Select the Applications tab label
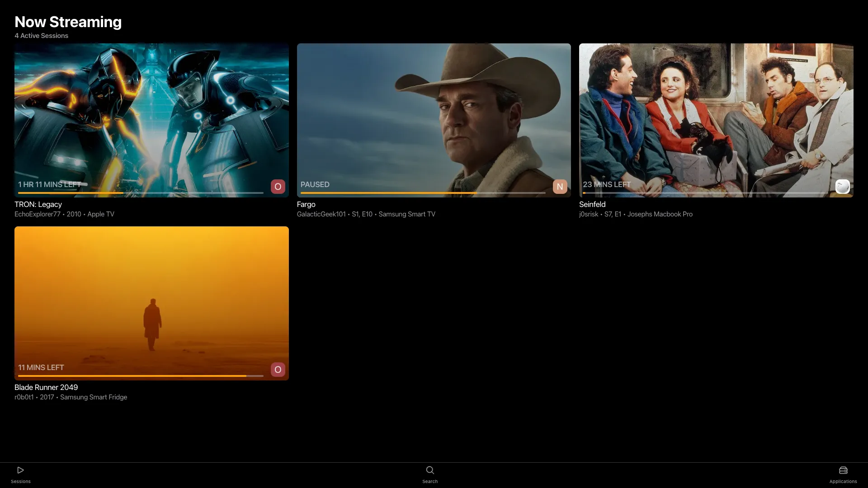This screenshot has height=488, width=868. pyautogui.click(x=843, y=482)
